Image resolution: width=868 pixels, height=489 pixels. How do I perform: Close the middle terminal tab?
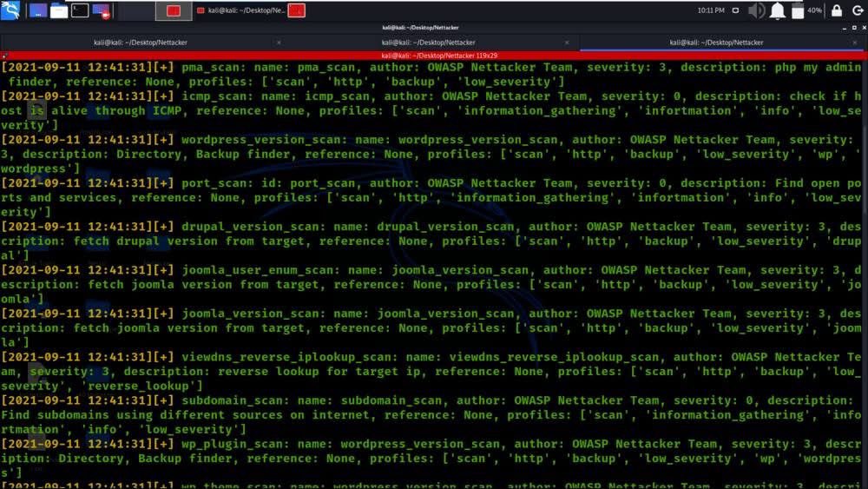(x=566, y=43)
